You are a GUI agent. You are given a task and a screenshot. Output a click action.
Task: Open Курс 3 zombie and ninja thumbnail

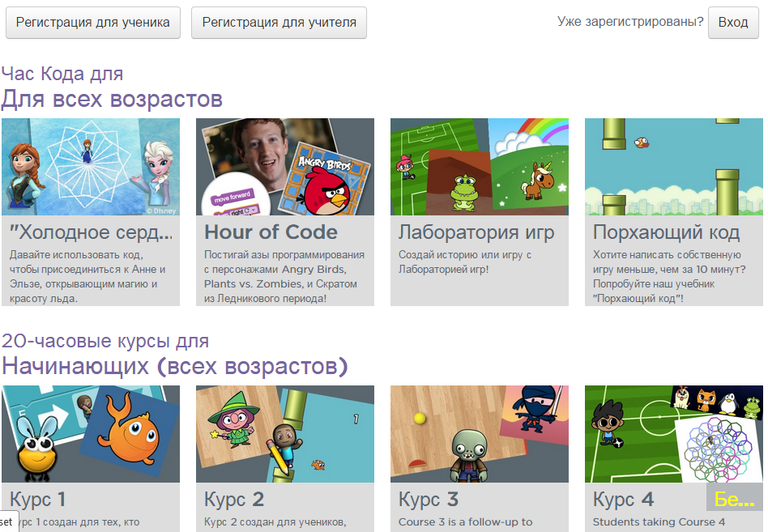[480, 434]
